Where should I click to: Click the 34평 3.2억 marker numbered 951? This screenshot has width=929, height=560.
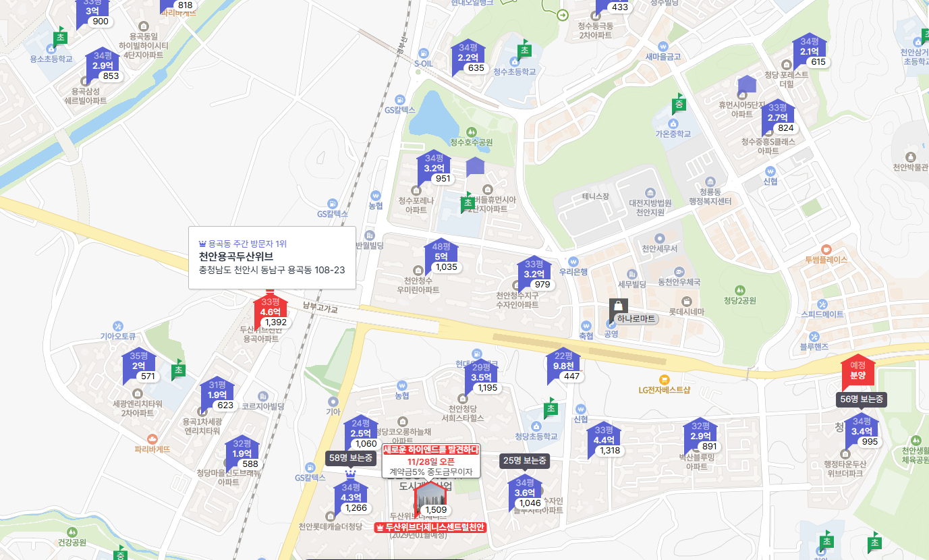point(434,169)
